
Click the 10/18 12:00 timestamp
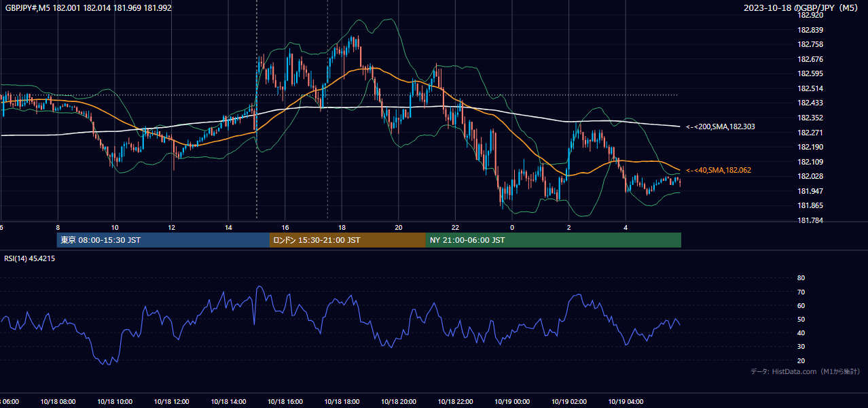click(171, 402)
